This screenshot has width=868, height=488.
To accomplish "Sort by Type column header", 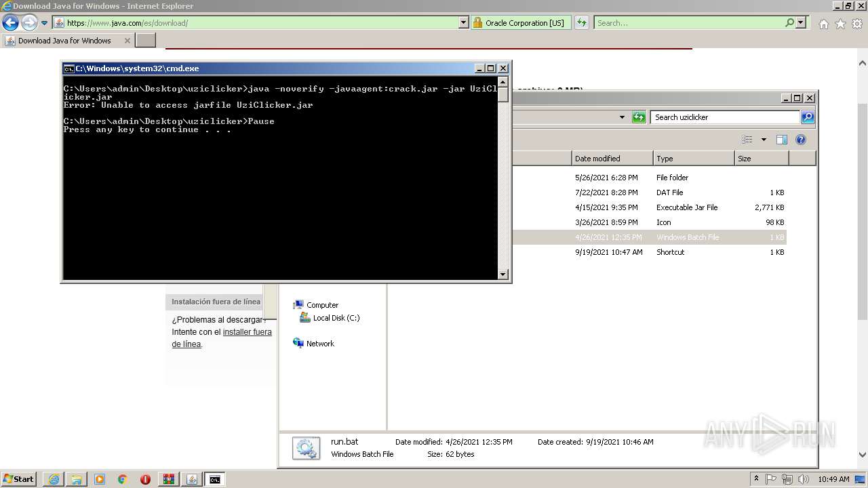I will pos(694,159).
